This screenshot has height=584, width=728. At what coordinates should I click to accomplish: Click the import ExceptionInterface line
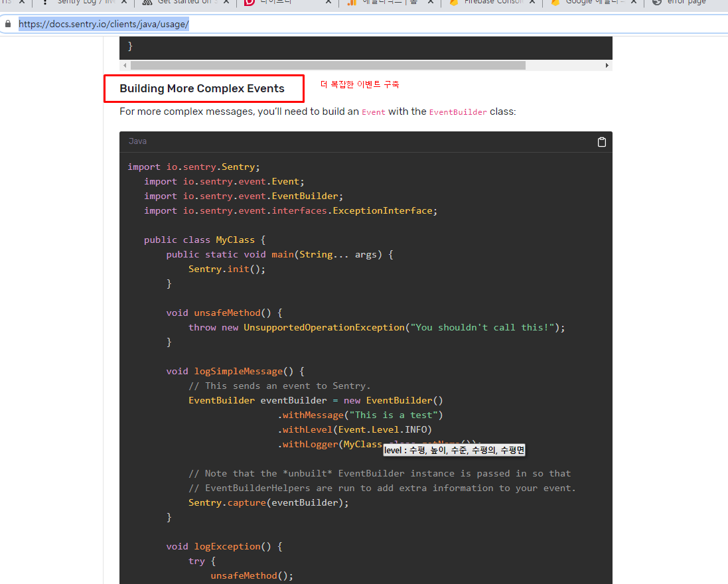pos(291,211)
